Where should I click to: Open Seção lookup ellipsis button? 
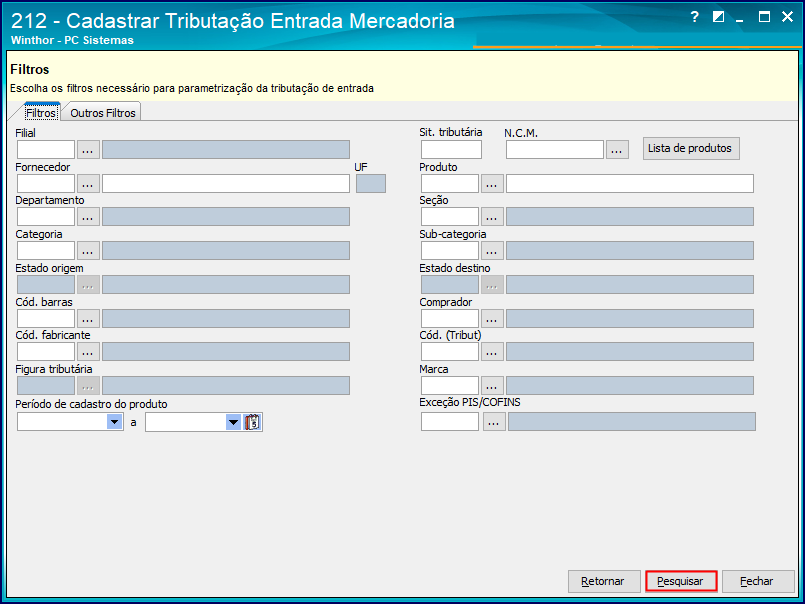(x=492, y=217)
